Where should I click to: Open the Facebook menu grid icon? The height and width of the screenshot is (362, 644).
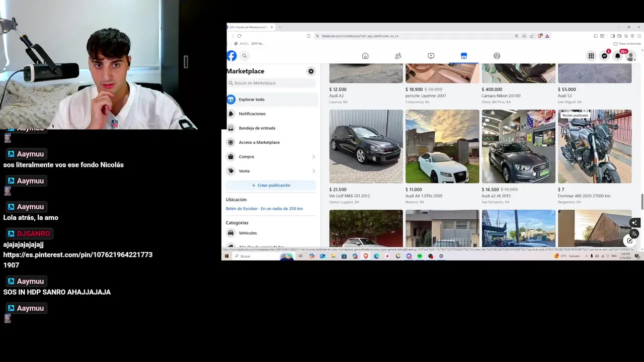click(591, 56)
